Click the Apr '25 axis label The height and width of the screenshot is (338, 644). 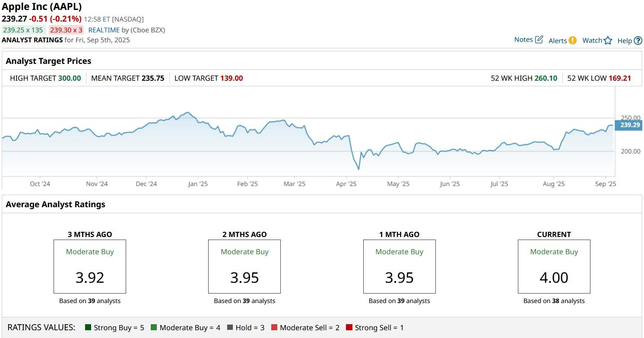(x=346, y=184)
